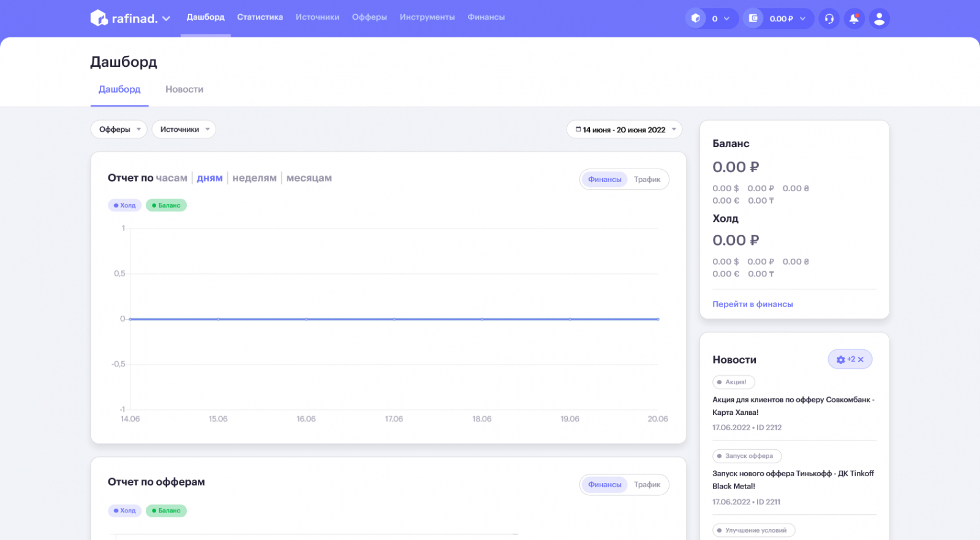Open the support headset icon
Screen dimensions: 980x540
[x=829, y=18]
